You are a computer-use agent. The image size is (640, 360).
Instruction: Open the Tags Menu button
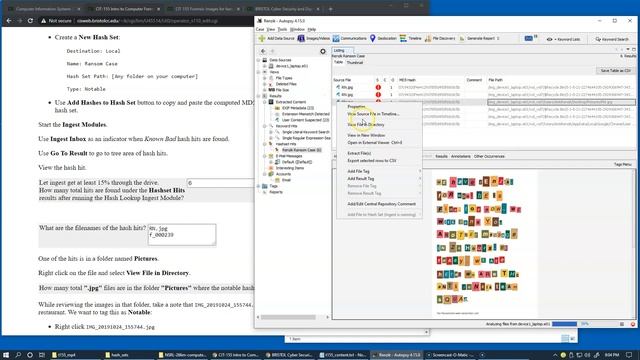623,164
